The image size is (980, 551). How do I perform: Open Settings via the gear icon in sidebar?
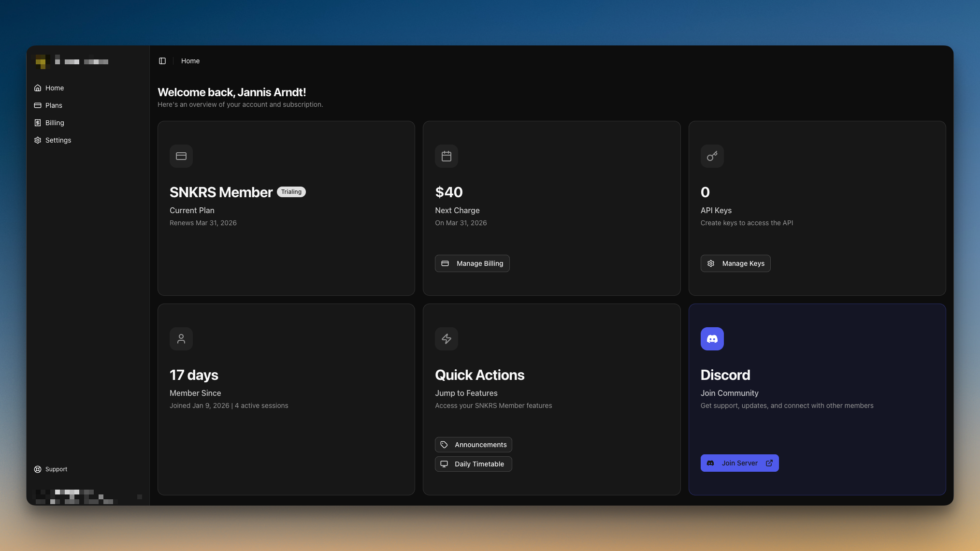click(38, 140)
